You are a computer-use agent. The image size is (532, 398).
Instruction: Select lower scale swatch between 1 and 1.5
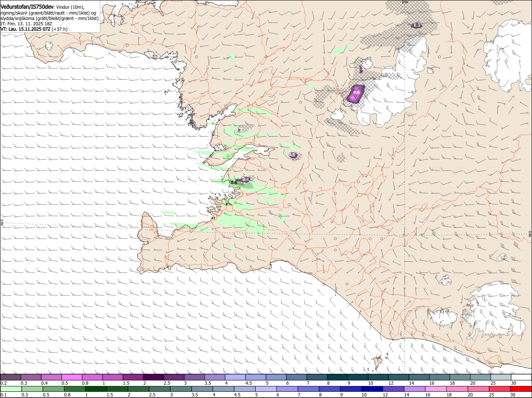click(96, 389)
